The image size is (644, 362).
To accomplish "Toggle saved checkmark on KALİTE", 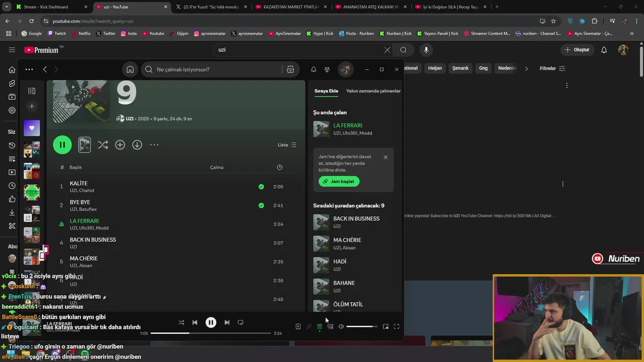I will click(x=261, y=187).
